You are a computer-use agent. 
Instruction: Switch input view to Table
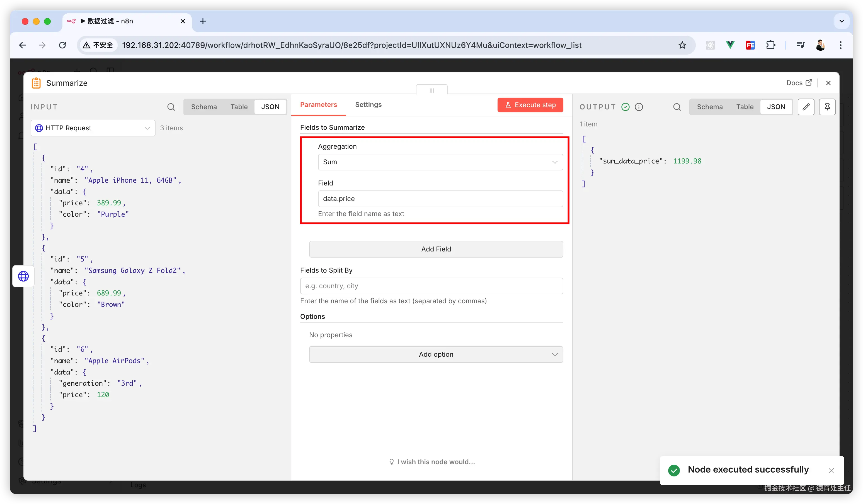pyautogui.click(x=239, y=107)
